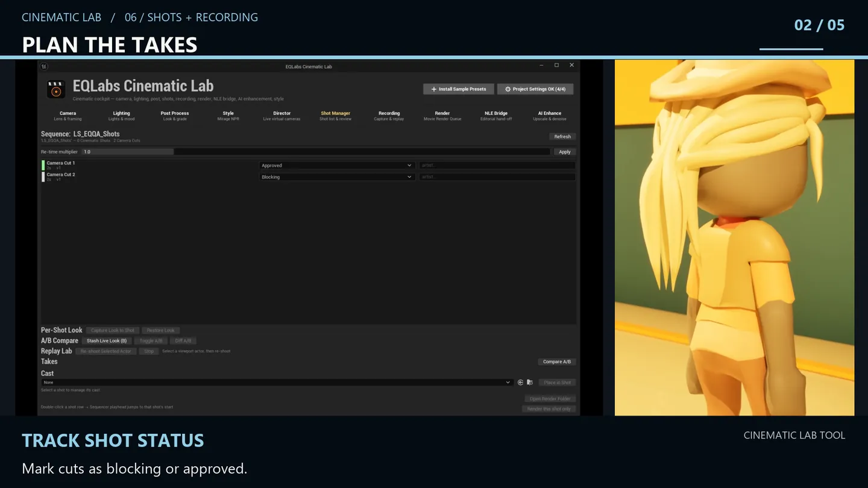This screenshot has width=868, height=488.
Task: Open the Lighting tab
Action: tap(121, 116)
